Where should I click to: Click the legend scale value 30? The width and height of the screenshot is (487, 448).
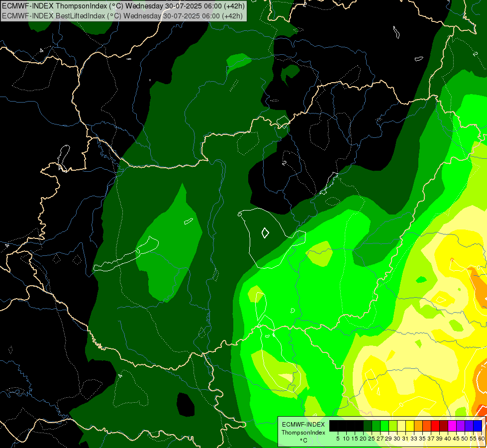tap(397, 439)
